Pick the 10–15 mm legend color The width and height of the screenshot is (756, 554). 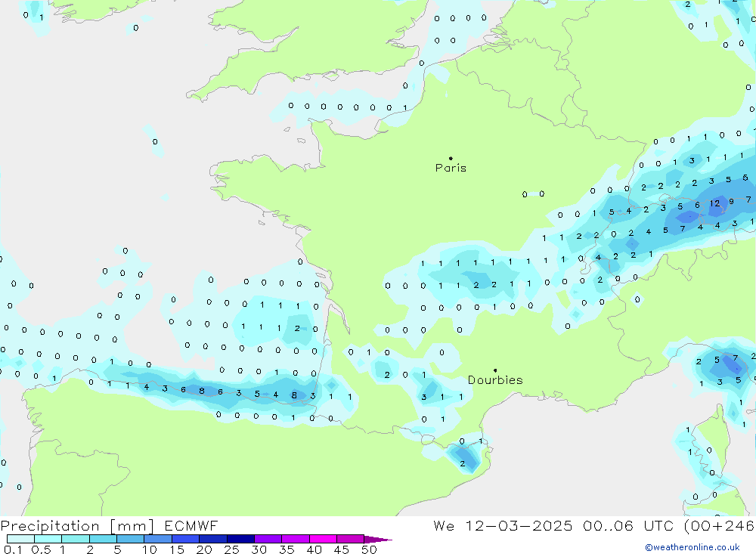(x=158, y=539)
